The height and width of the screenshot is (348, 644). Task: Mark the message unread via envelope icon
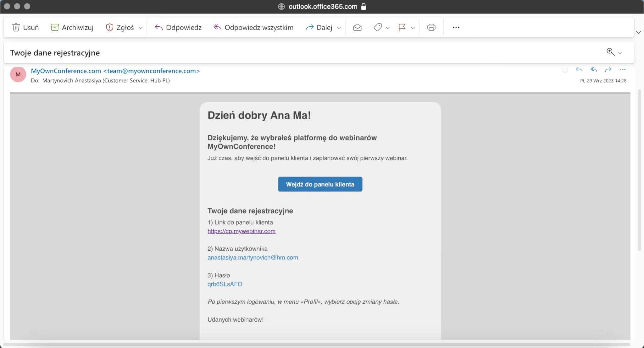coord(357,27)
